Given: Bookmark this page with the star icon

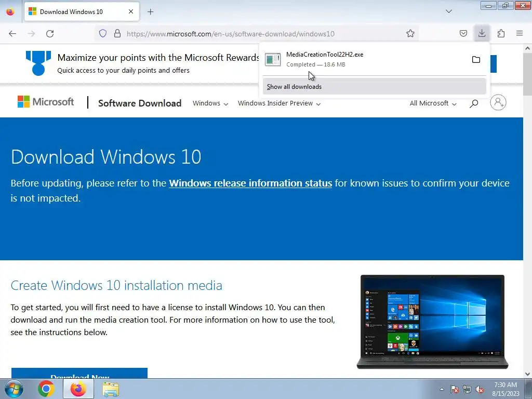Looking at the screenshot, I should click(410, 33).
